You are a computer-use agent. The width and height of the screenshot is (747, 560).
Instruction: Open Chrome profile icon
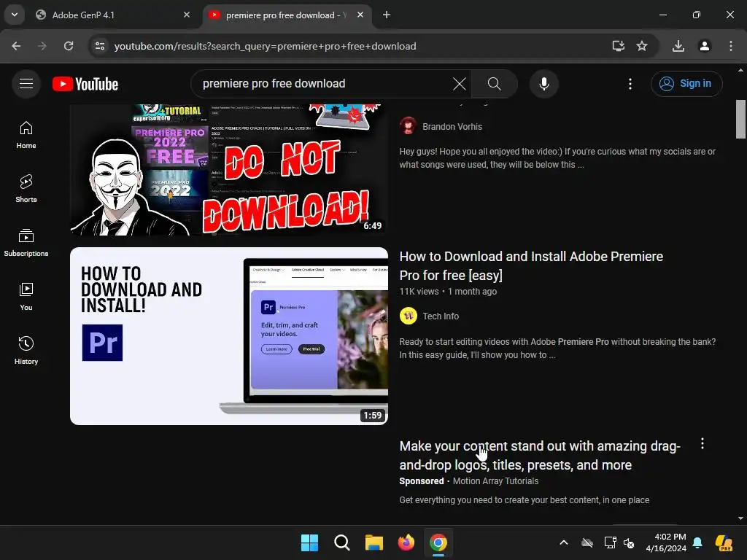click(704, 46)
